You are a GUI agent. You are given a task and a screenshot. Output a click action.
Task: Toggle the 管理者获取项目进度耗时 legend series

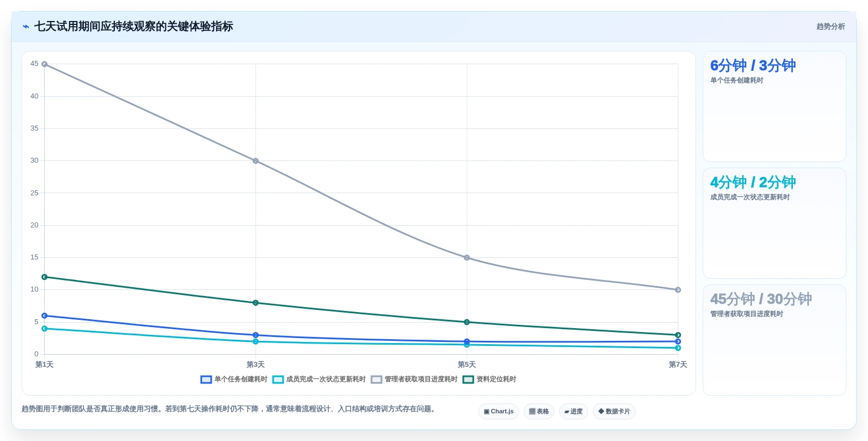414,380
